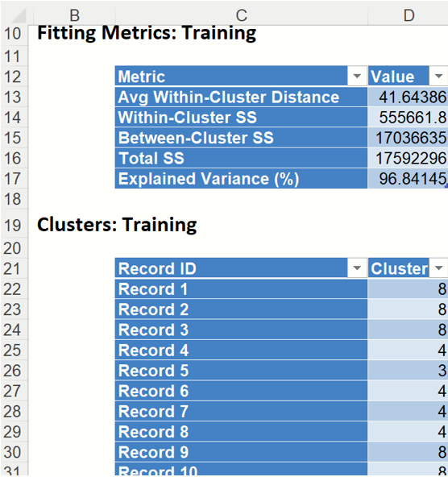Select cluster value 3 for Record 5

point(408,370)
